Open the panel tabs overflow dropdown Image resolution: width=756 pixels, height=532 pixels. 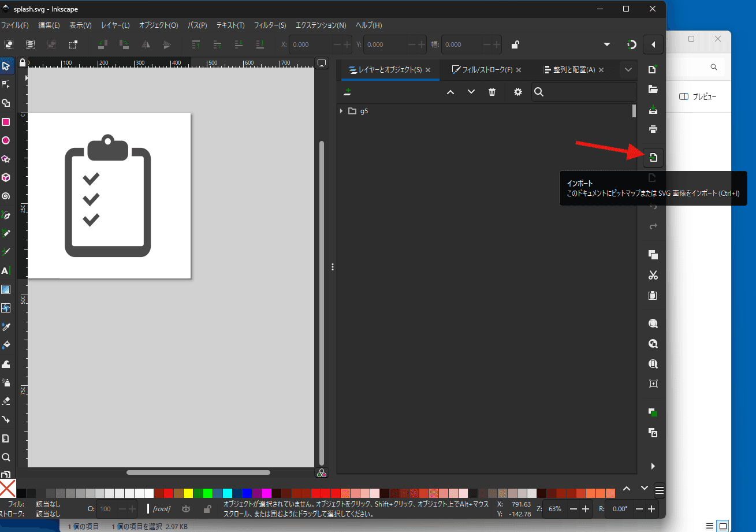(628, 70)
